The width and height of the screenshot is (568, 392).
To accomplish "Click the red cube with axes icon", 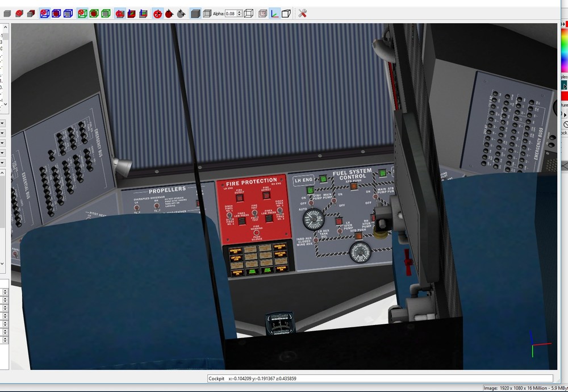I will (132, 14).
